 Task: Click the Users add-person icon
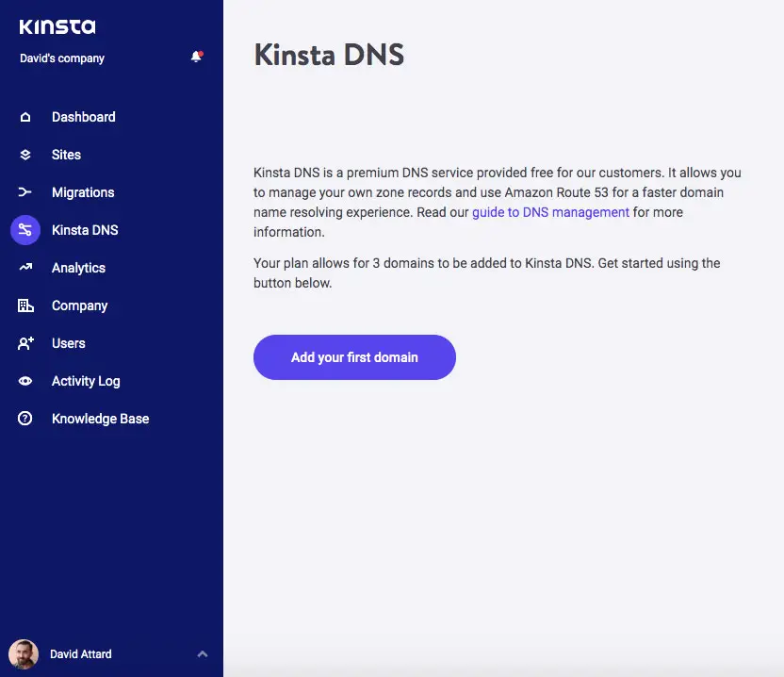tap(25, 343)
